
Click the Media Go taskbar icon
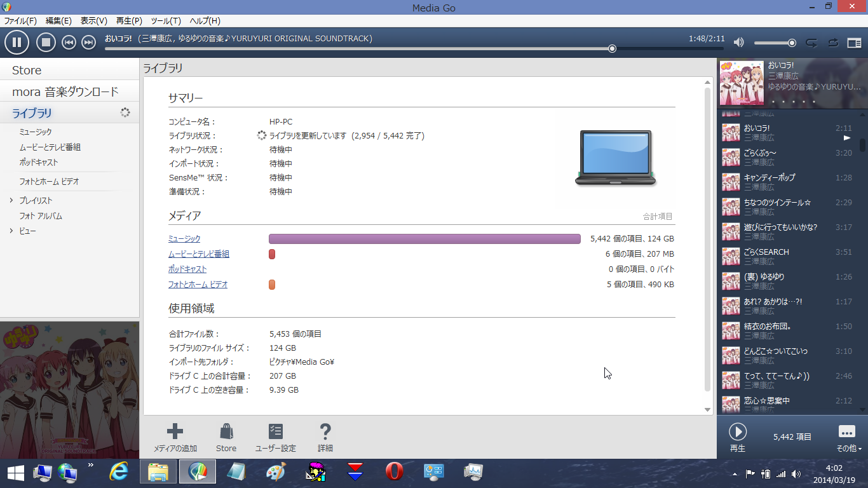pyautogui.click(x=197, y=472)
